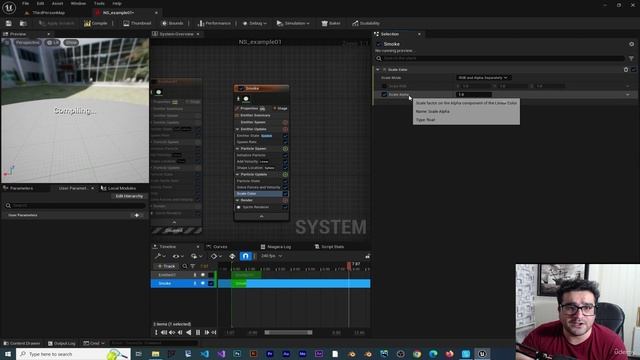Select the Sprite Renderer item in Smoke
This screenshot has width=640, height=360.
click(256, 207)
